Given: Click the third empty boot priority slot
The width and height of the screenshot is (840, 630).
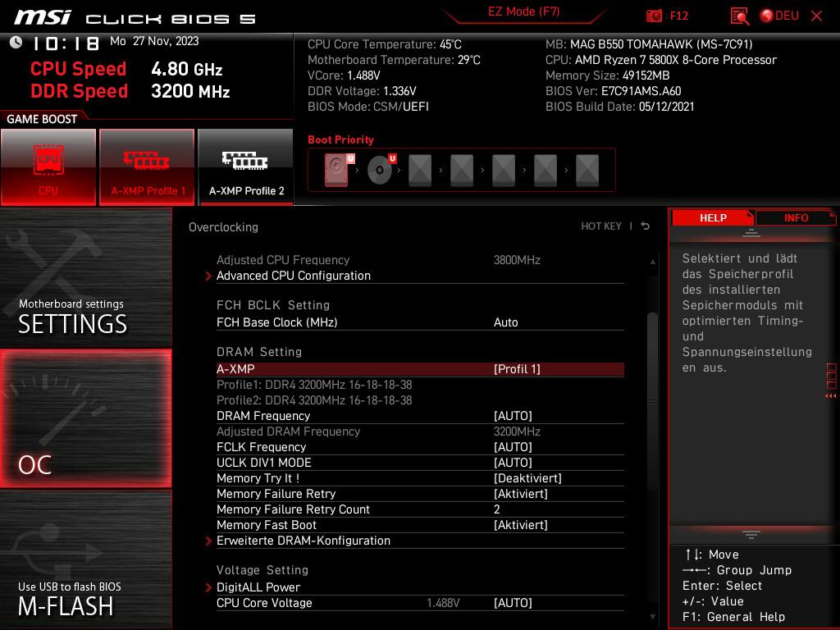Looking at the screenshot, I should tap(504, 171).
